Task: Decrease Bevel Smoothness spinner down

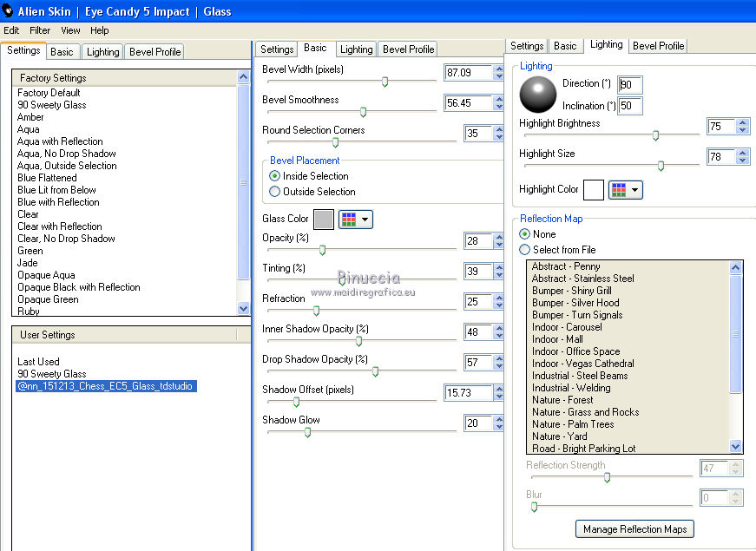Action: pyautogui.click(x=499, y=107)
